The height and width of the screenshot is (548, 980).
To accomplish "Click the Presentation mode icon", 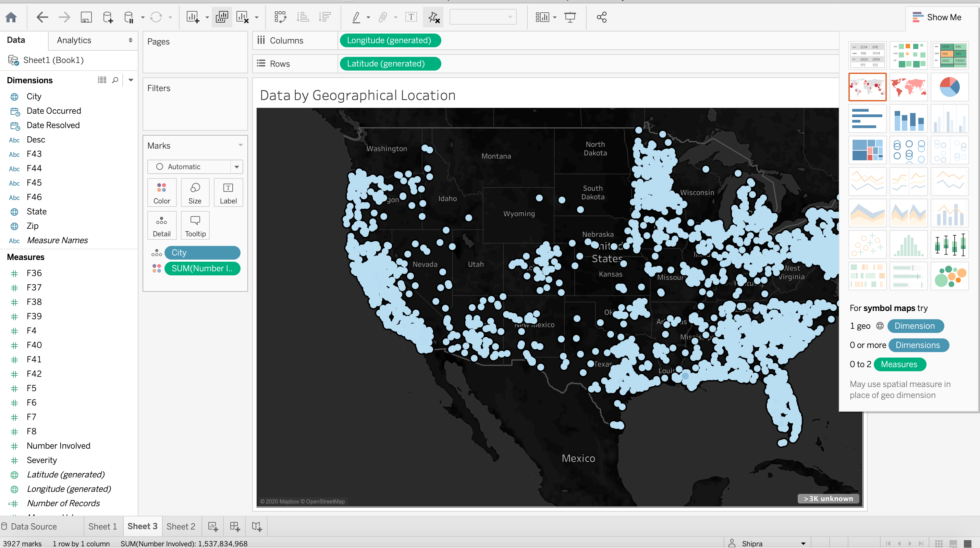I will 570,17.
